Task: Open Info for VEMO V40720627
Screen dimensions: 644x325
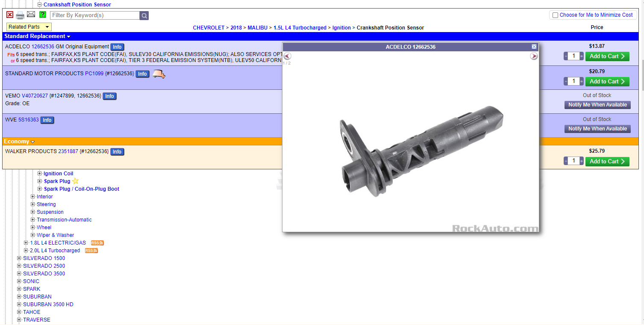Action: [109, 96]
